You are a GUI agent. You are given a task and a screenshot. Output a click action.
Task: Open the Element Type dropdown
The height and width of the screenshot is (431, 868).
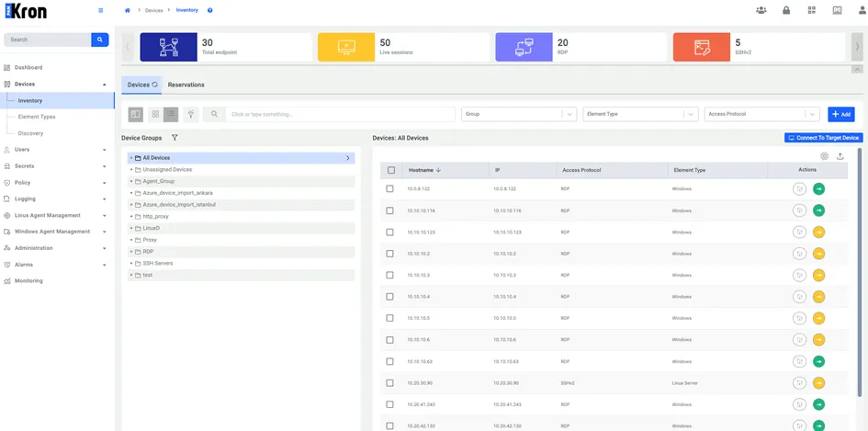(640, 114)
